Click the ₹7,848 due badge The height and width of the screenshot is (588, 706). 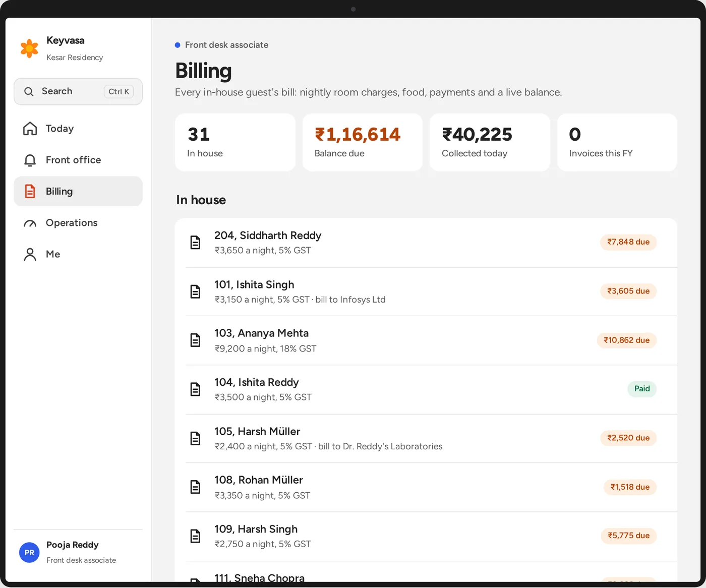628,242
